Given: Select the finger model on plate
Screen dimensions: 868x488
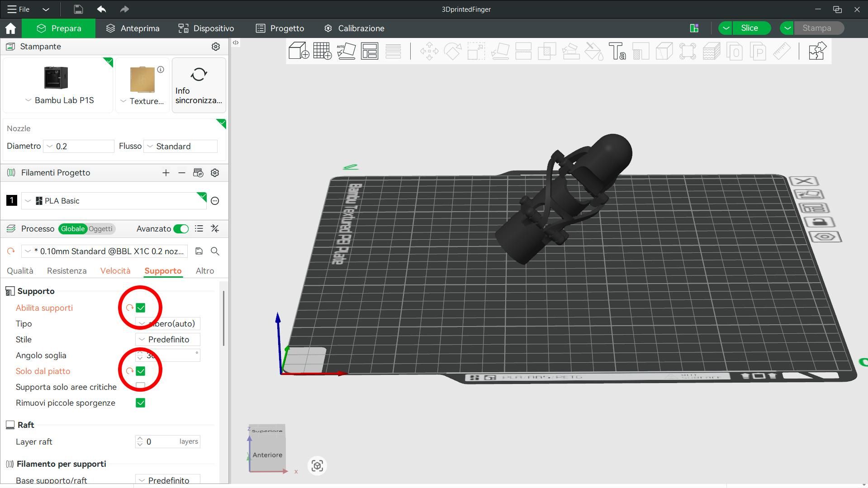Looking at the screenshot, I should coord(564,199).
